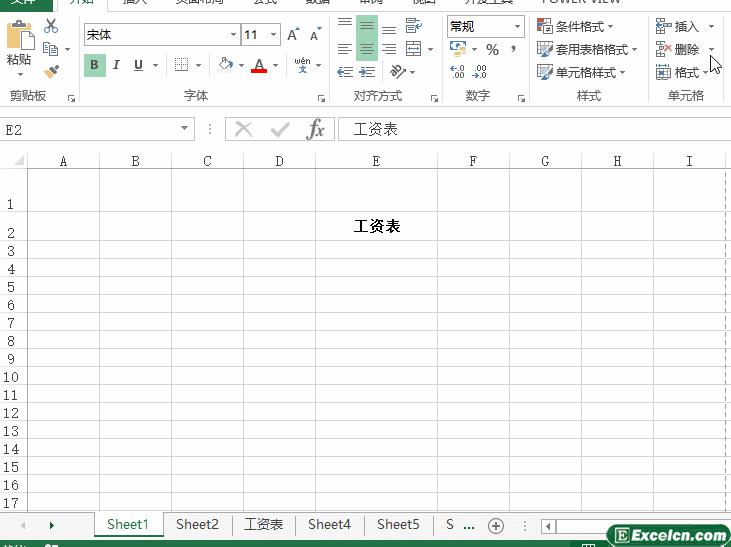Confirm entry with check mark
The image size is (731, 547).
(x=280, y=129)
